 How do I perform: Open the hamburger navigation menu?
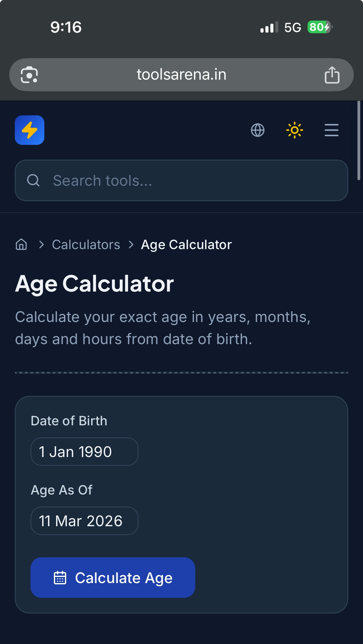[x=331, y=130]
